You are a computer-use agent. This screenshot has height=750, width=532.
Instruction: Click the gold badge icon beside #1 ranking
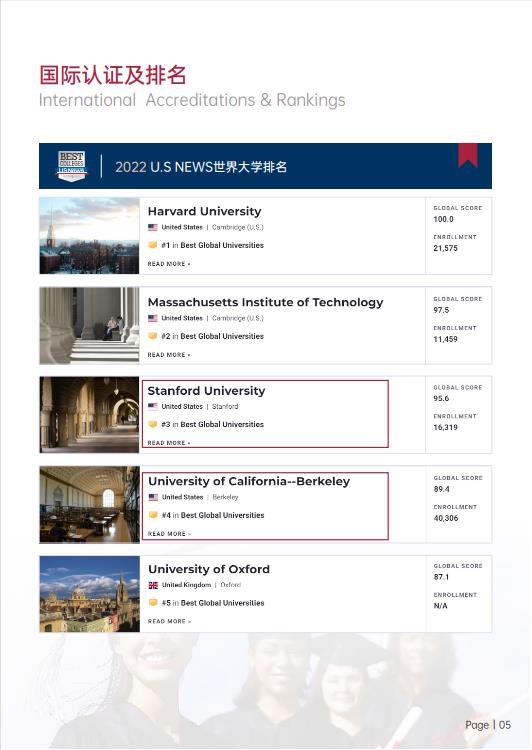(153, 245)
